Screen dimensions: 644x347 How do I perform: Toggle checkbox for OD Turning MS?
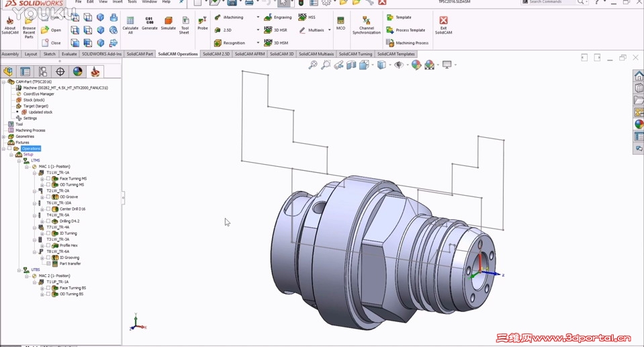(48, 185)
